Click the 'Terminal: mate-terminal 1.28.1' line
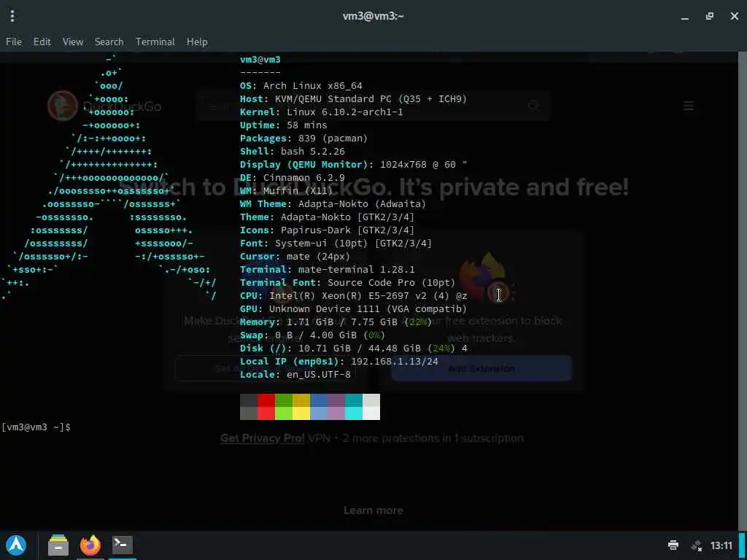The height and width of the screenshot is (560, 747). tap(328, 270)
